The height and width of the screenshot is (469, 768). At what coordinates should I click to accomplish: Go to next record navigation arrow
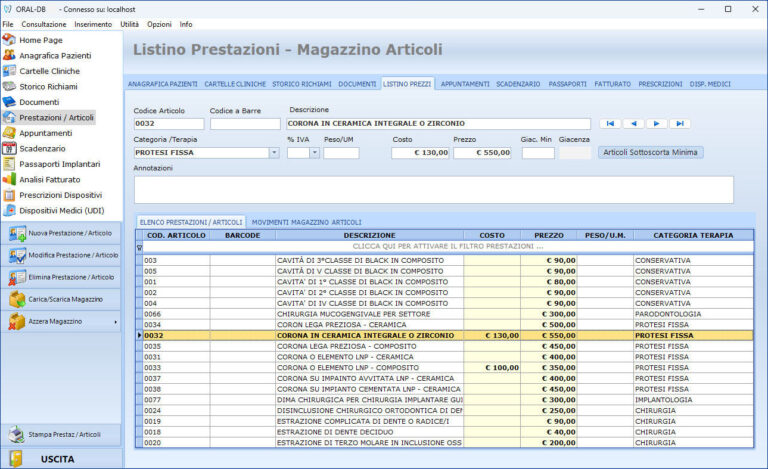coord(656,124)
